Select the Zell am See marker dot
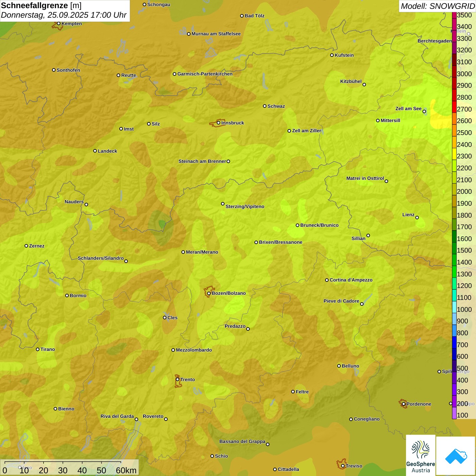476x476 pixels. coord(424,112)
